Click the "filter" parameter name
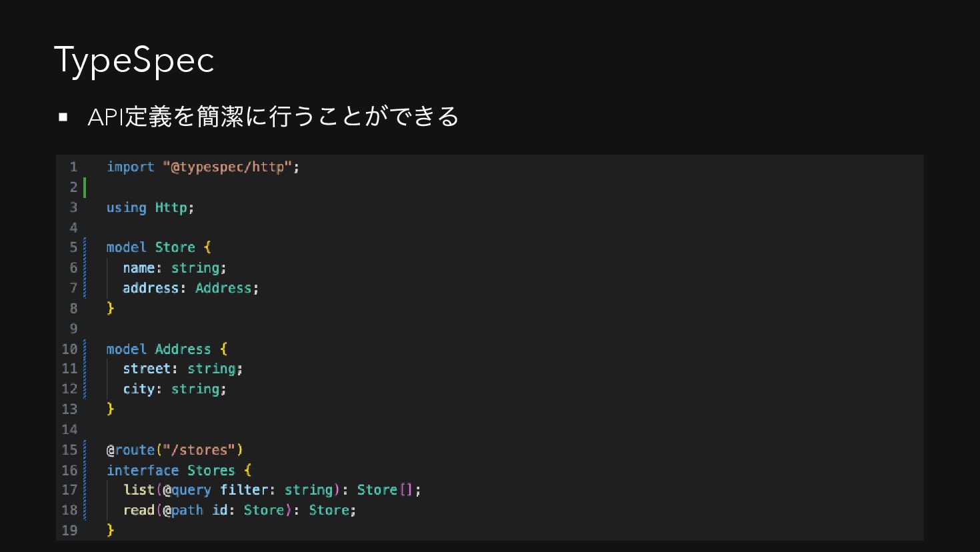980x552 pixels. click(244, 490)
